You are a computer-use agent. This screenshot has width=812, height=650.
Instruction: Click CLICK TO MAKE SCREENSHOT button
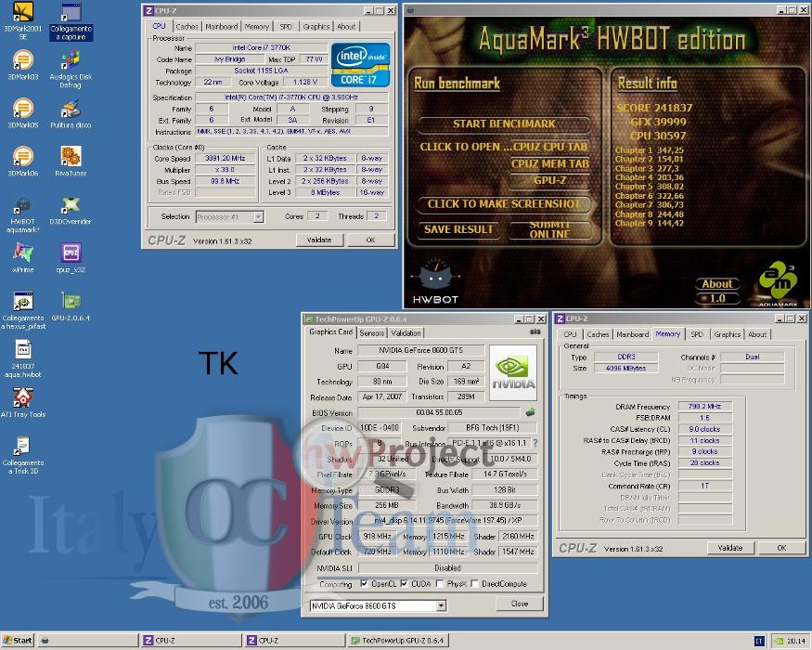[x=504, y=203]
